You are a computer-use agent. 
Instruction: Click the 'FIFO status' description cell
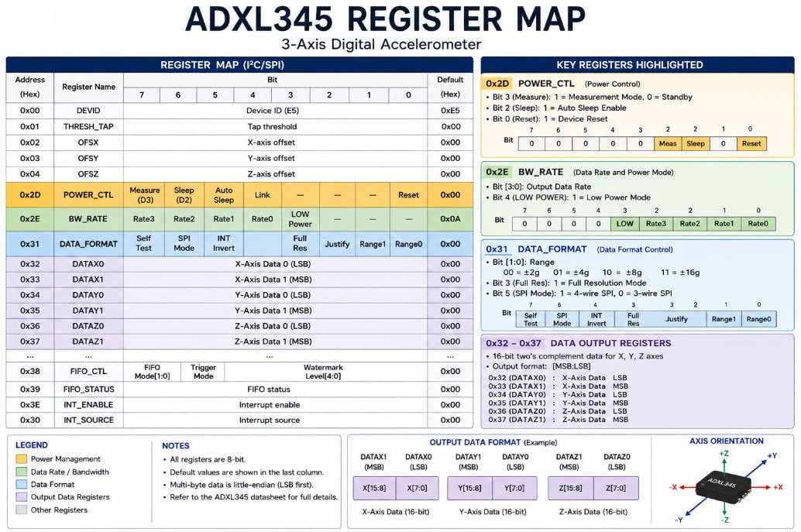[275, 389]
